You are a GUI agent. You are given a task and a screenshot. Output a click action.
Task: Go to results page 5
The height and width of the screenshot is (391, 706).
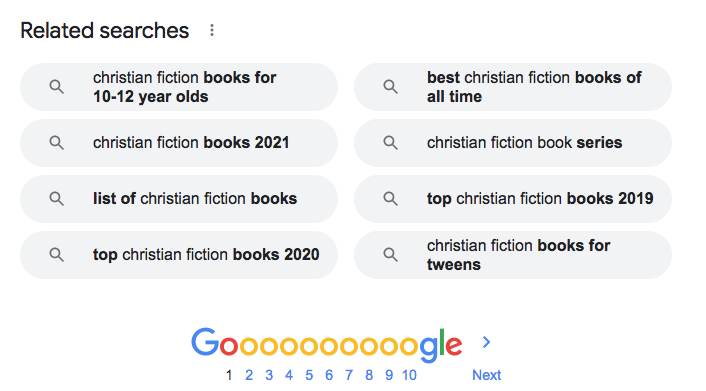(x=309, y=375)
